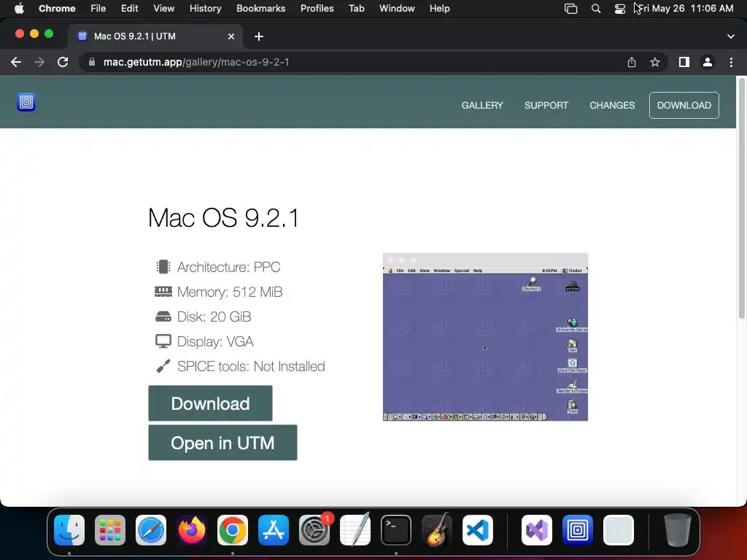Screen dimensions: 747x560
Task: Click Open in UTM button
Action: (222, 443)
